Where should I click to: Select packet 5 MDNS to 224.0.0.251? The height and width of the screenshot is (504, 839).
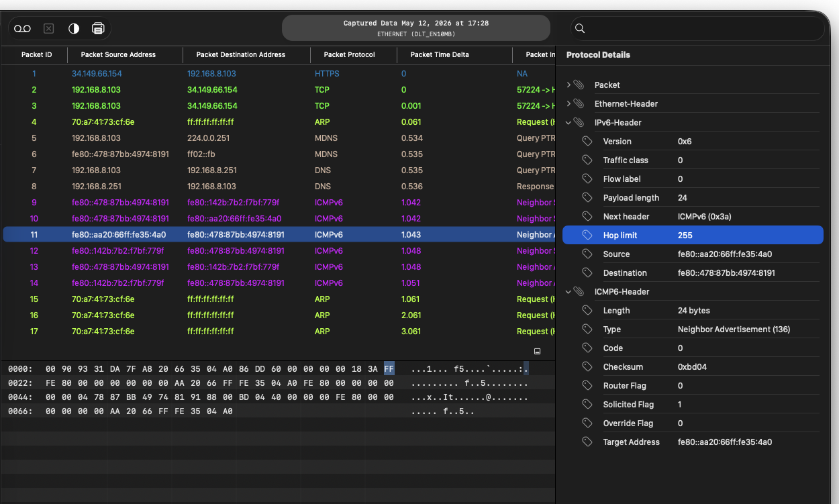279,138
